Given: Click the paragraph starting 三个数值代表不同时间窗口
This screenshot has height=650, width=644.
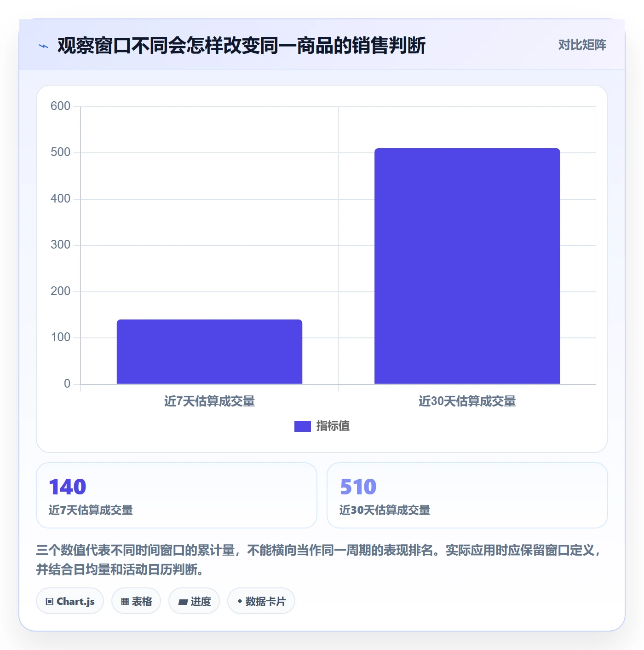Looking at the screenshot, I should tap(318, 560).
